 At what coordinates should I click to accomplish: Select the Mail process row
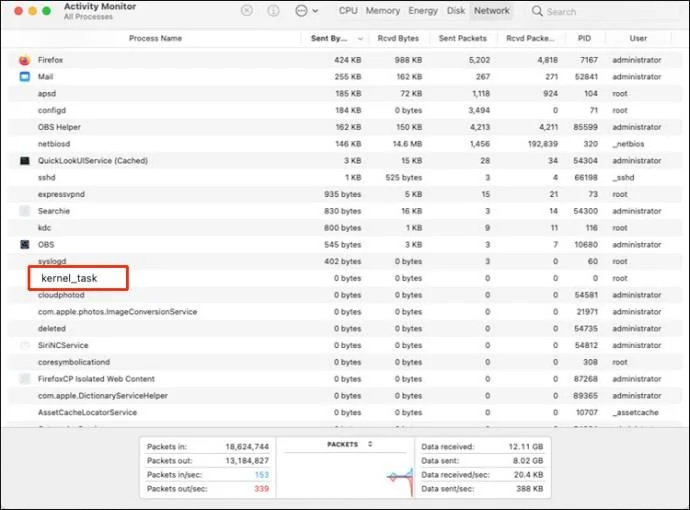tap(345, 77)
